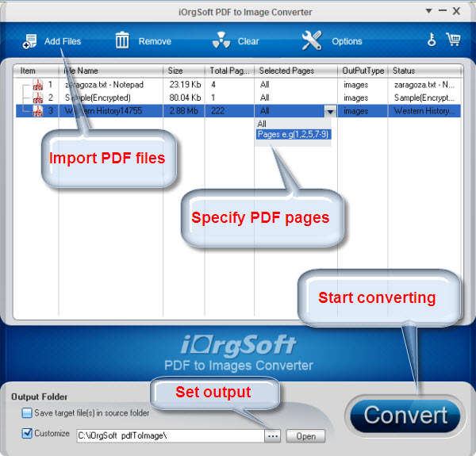Click the Clear toolbar label
Viewport: 476px width, 456px height.
[248, 41]
